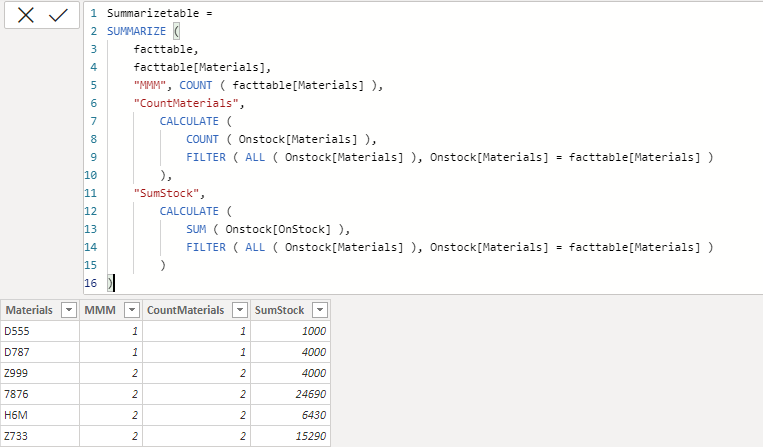Image resolution: width=763 pixels, height=447 pixels.
Task: Click the Summarizetable name on line 1
Action: tap(153, 13)
